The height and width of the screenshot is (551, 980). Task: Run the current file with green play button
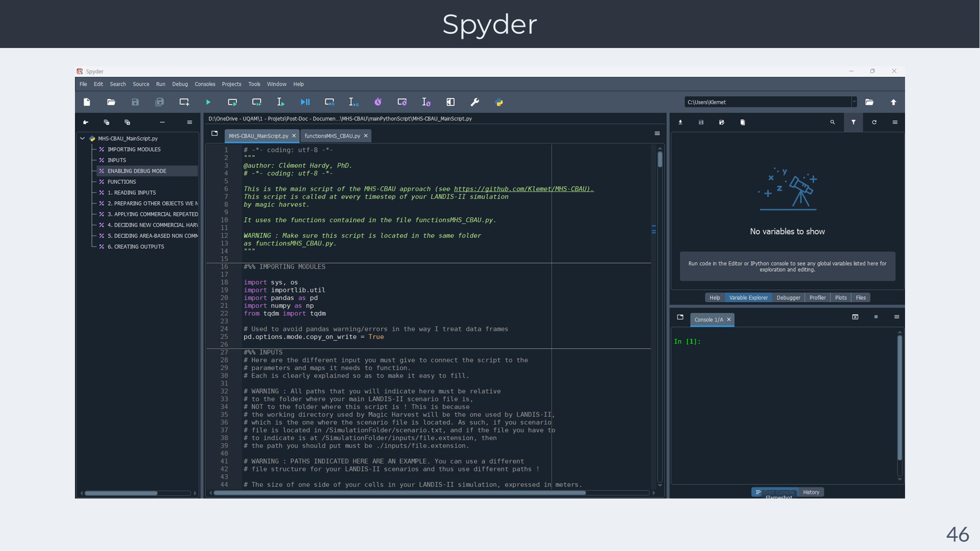[208, 102]
